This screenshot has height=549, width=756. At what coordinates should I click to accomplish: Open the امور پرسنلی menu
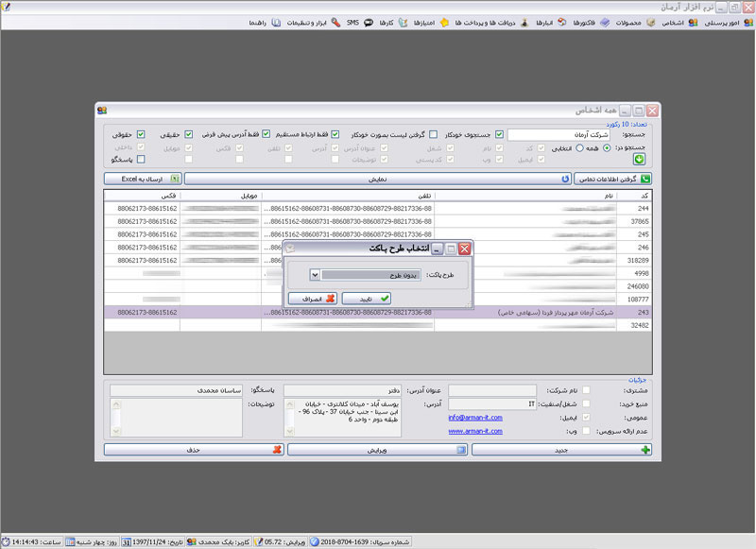tap(728, 23)
